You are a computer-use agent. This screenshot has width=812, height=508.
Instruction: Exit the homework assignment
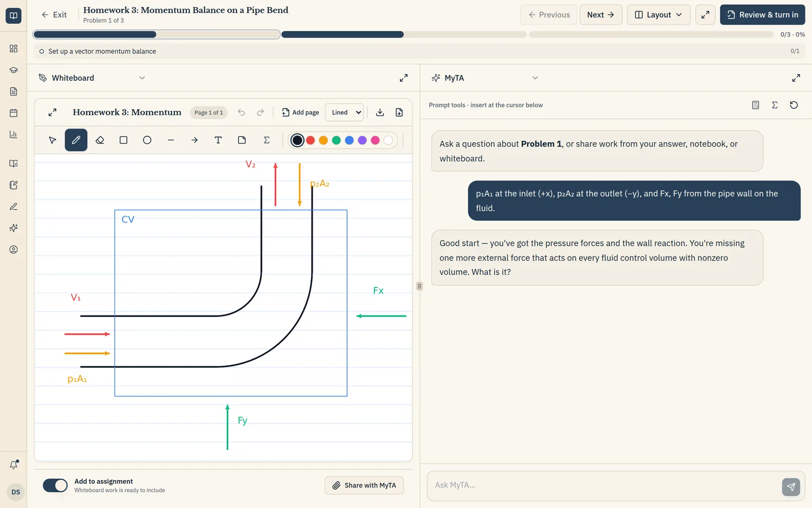(54, 15)
